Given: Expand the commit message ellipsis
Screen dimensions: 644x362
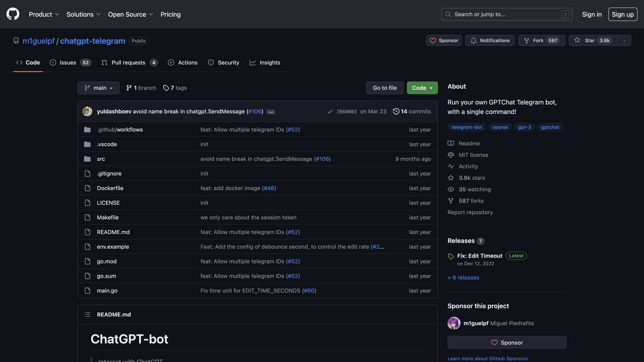Looking at the screenshot, I should [x=270, y=112].
